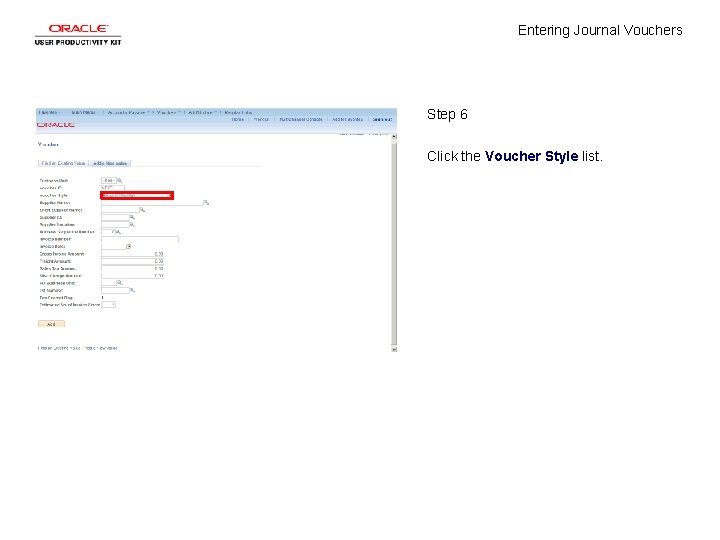Viewport: 720px width, 540px height.
Task: Click the Oracle logo in application header
Action: coord(56,125)
